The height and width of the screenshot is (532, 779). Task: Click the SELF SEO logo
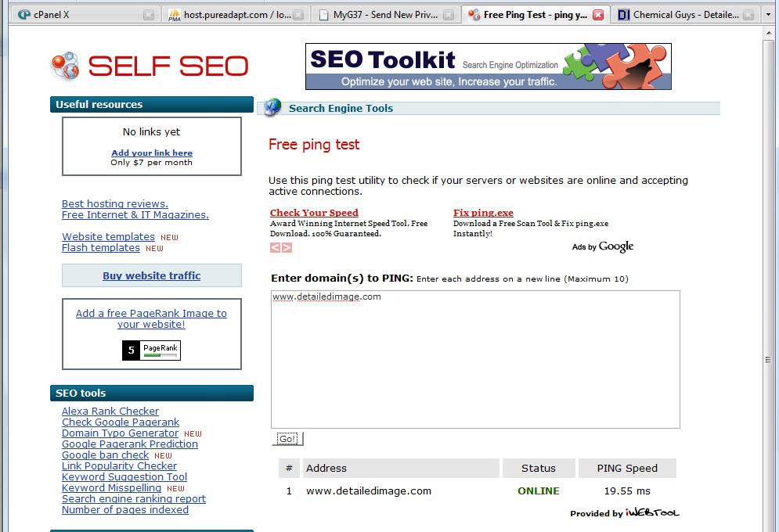click(x=150, y=66)
